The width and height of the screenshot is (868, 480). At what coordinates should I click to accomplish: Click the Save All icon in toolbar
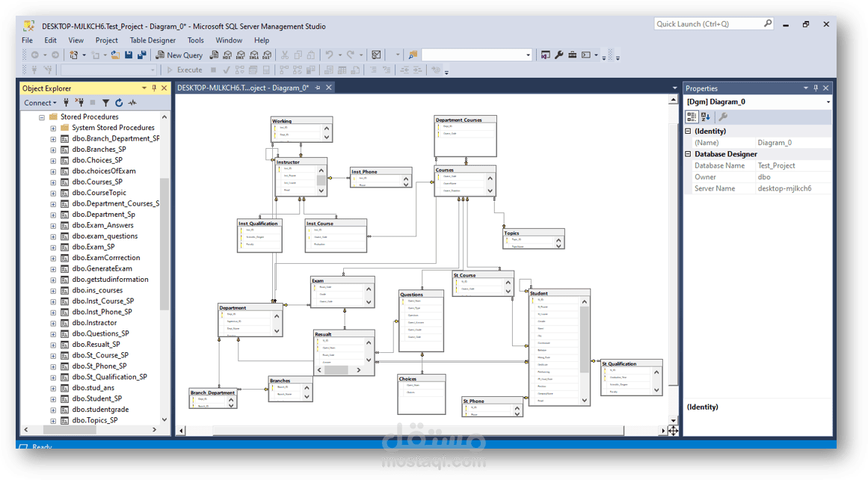point(142,55)
